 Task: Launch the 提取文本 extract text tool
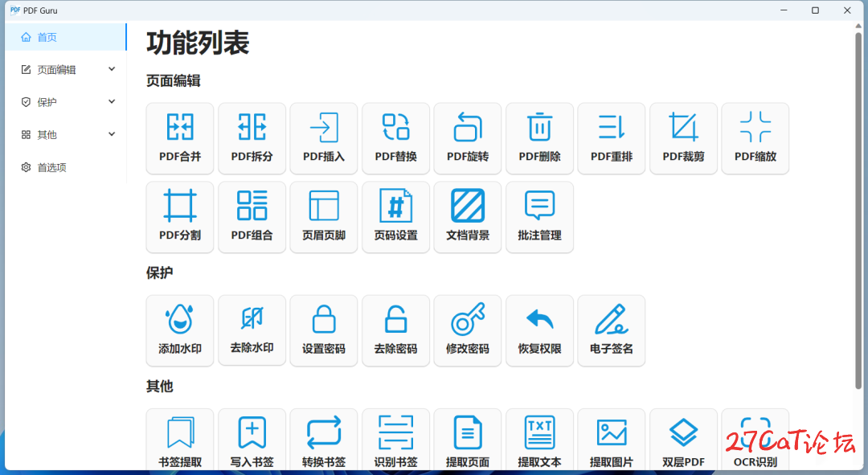(x=540, y=440)
